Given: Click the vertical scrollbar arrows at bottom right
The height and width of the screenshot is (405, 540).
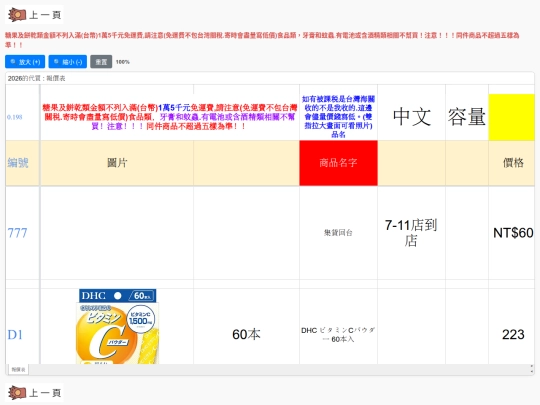Looking at the screenshot, I should click(x=532, y=369).
